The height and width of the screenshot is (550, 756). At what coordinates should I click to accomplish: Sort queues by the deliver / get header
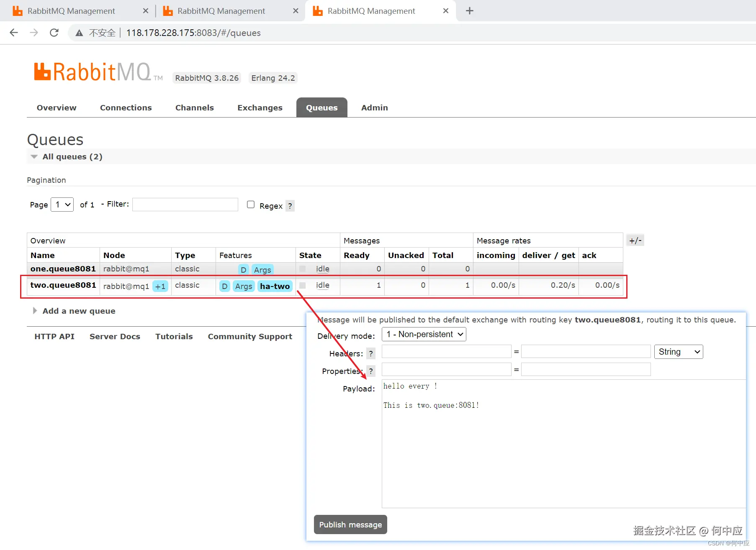[549, 255]
